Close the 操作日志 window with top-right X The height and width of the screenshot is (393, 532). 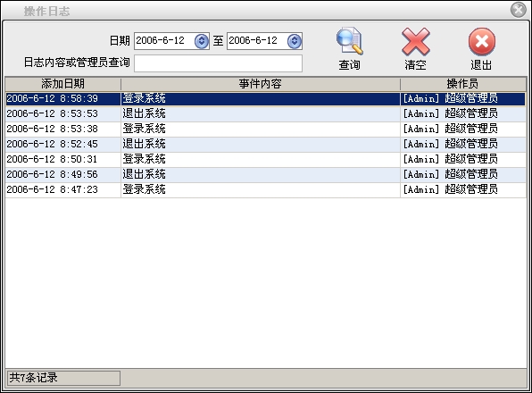(x=518, y=10)
